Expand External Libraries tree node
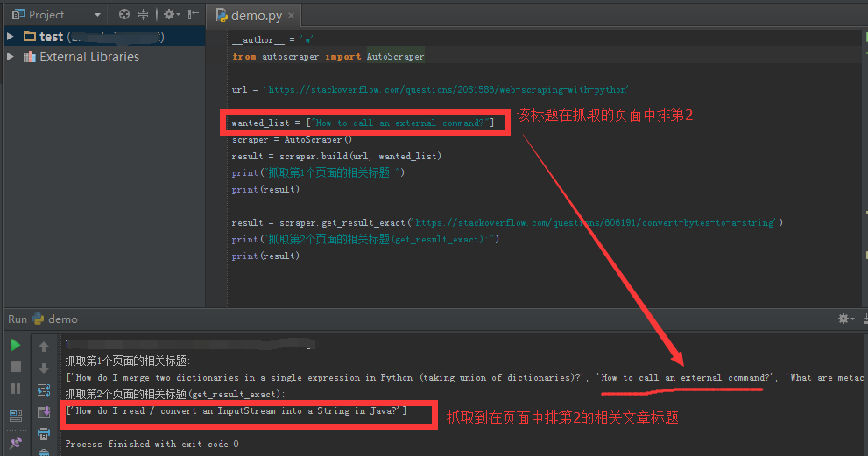The image size is (868, 456). click(11, 57)
